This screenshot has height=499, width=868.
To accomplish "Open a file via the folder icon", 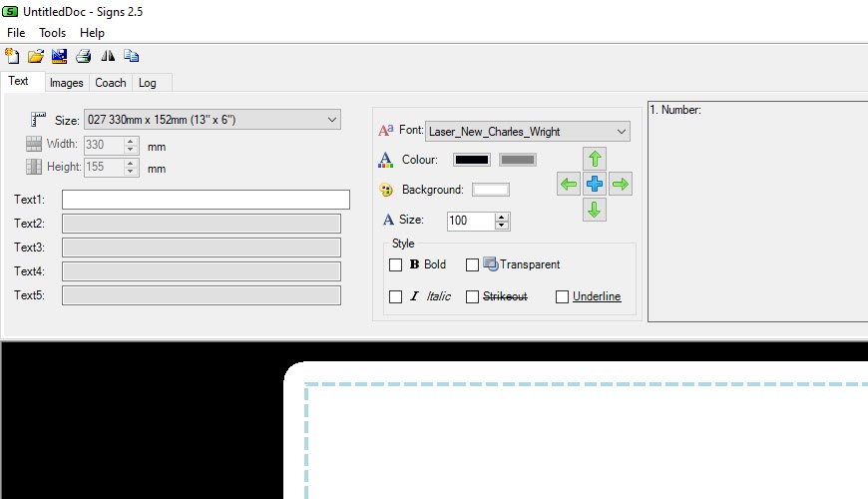I will coord(36,56).
